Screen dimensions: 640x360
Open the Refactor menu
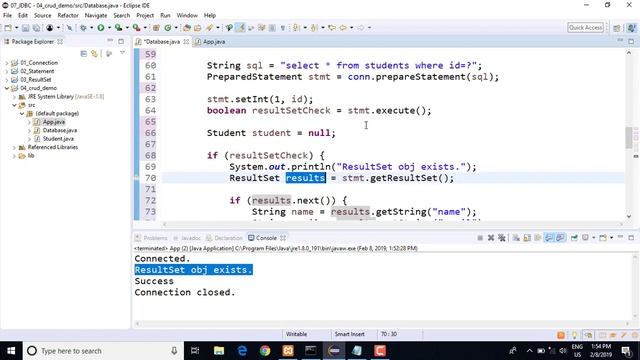click(68, 16)
